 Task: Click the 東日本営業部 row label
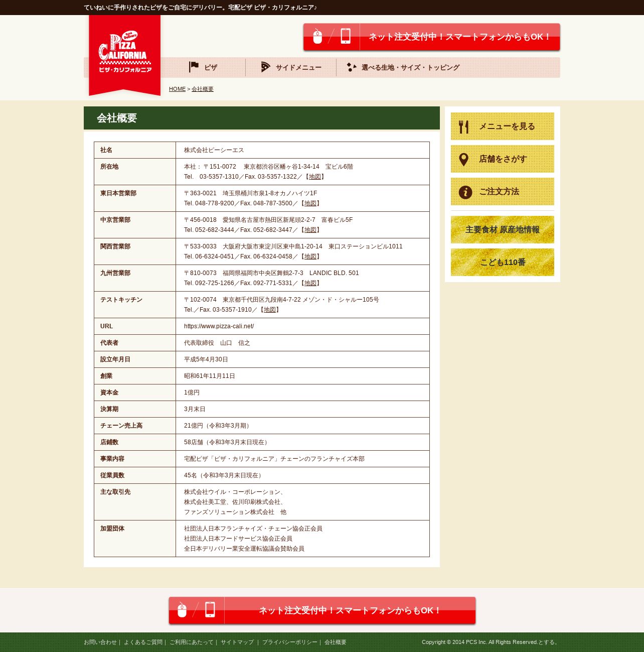[x=118, y=193]
